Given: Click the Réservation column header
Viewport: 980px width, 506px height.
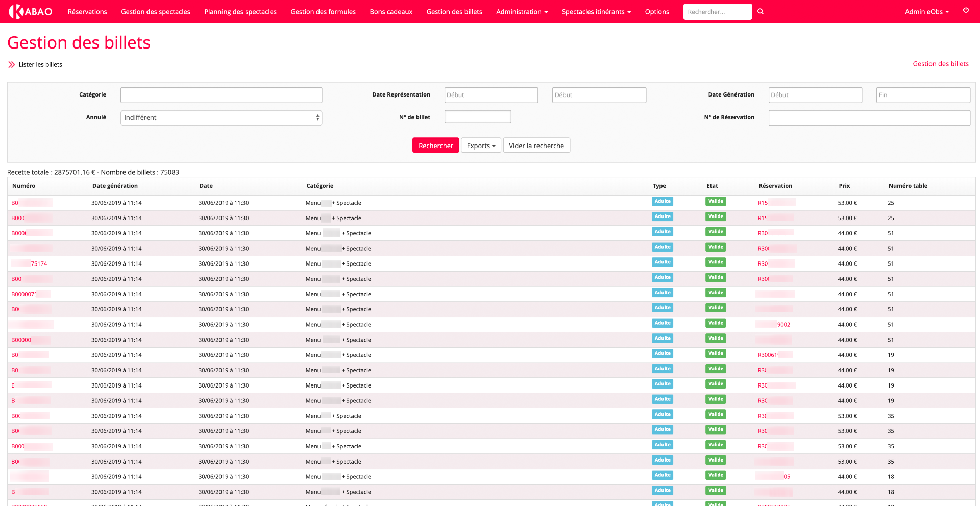Looking at the screenshot, I should tap(775, 186).
